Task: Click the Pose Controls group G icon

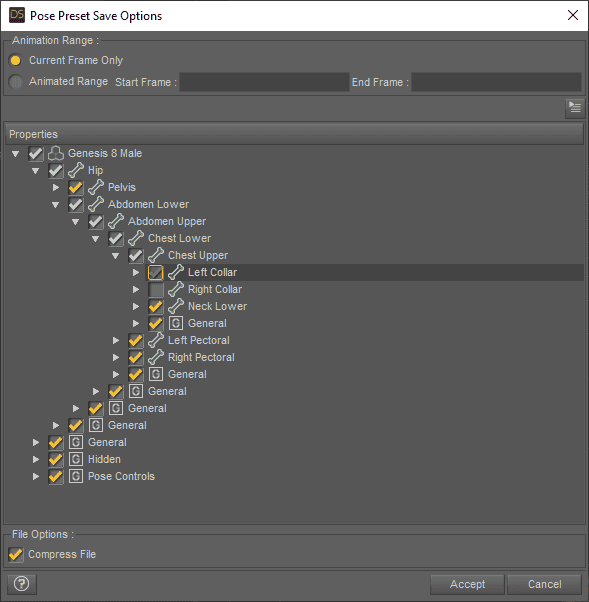Action: pyautogui.click(x=76, y=476)
